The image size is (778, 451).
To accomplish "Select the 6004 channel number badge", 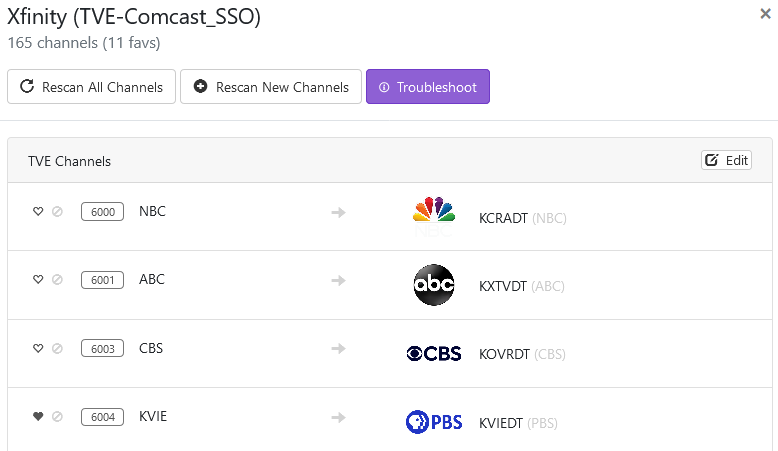I will coord(103,417).
